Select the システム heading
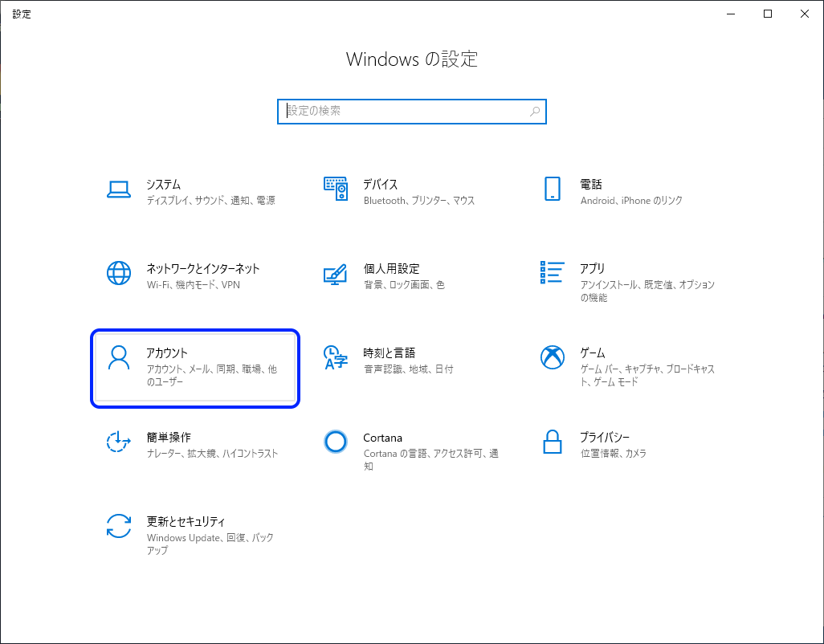This screenshot has height=644, width=824. (163, 185)
